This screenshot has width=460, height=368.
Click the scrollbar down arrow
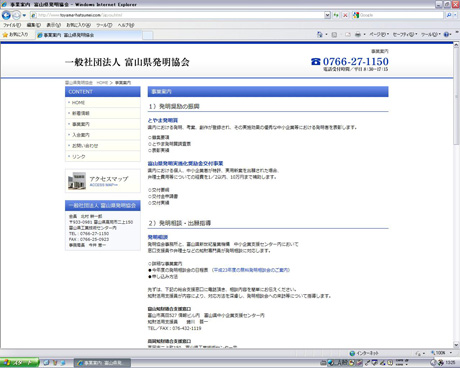tap(456, 345)
